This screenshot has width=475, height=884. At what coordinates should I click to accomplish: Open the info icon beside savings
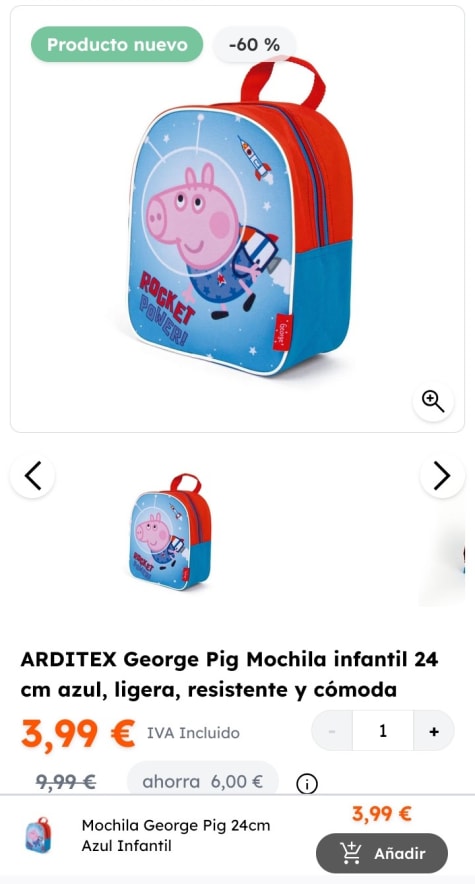(307, 783)
